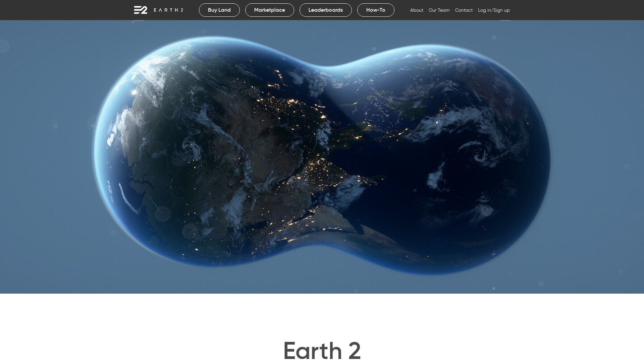
Task: Go to the Marketplace
Action: tap(270, 10)
